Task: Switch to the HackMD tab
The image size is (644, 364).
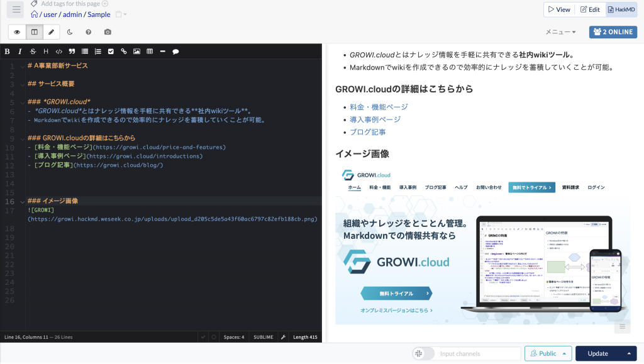Action: click(621, 9)
